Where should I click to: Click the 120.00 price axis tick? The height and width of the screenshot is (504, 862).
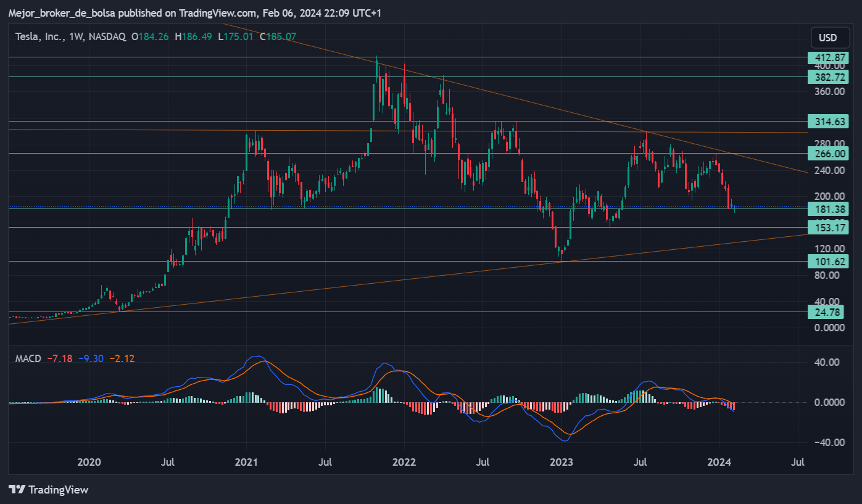(x=831, y=249)
